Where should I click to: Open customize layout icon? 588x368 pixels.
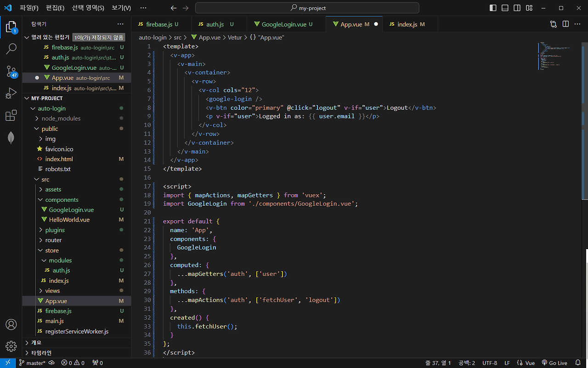[529, 8]
